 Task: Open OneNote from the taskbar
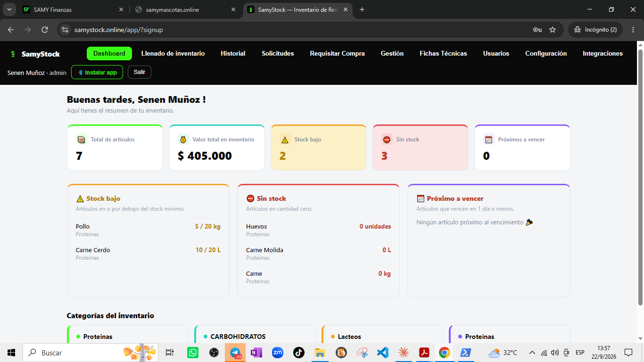(x=256, y=353)
